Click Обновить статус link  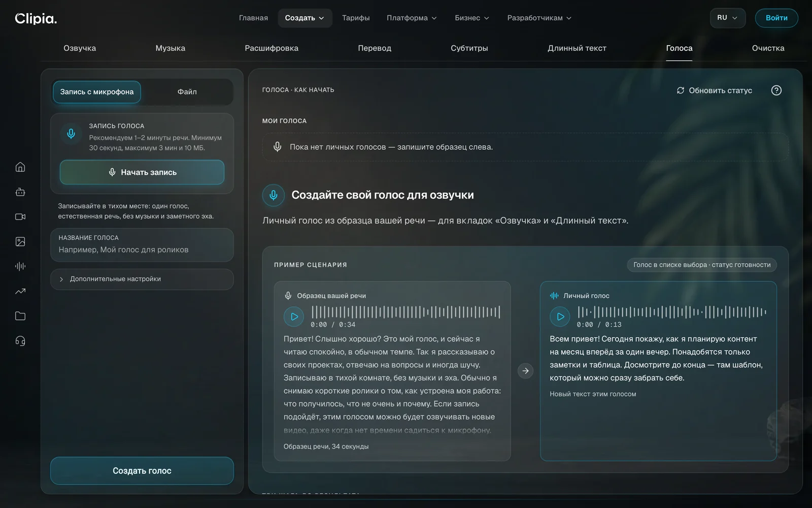pyautogui.click(x=715, y=90)
